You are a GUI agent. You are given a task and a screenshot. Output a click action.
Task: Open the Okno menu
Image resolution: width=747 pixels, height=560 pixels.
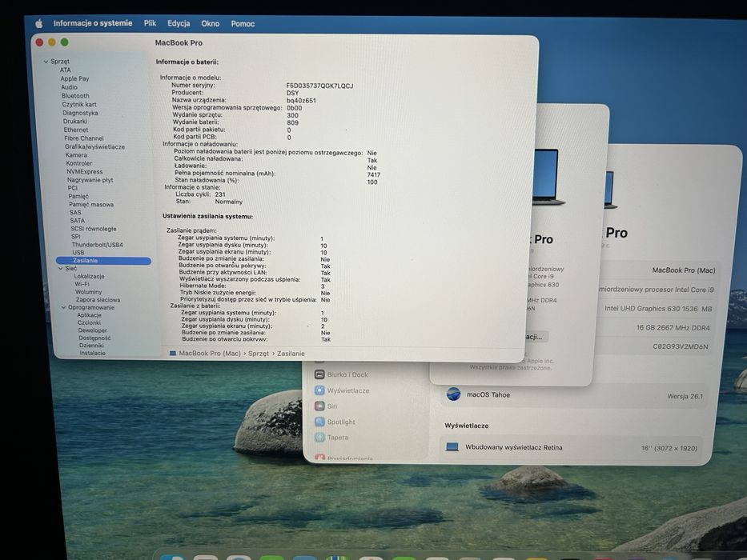click(x=210, y=23)
